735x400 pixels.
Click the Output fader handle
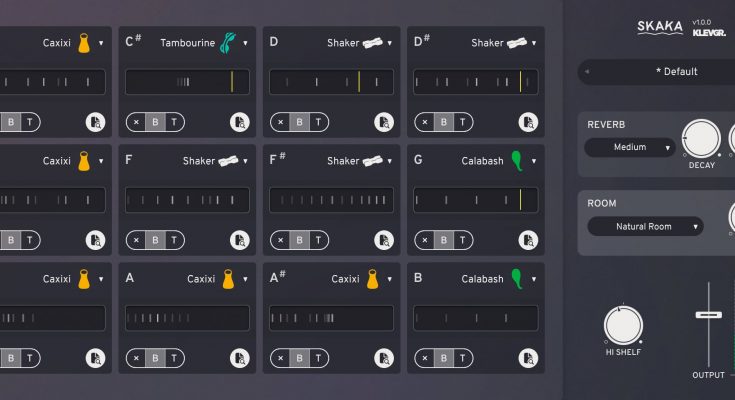pyautogui.click(x=708, y=314)
